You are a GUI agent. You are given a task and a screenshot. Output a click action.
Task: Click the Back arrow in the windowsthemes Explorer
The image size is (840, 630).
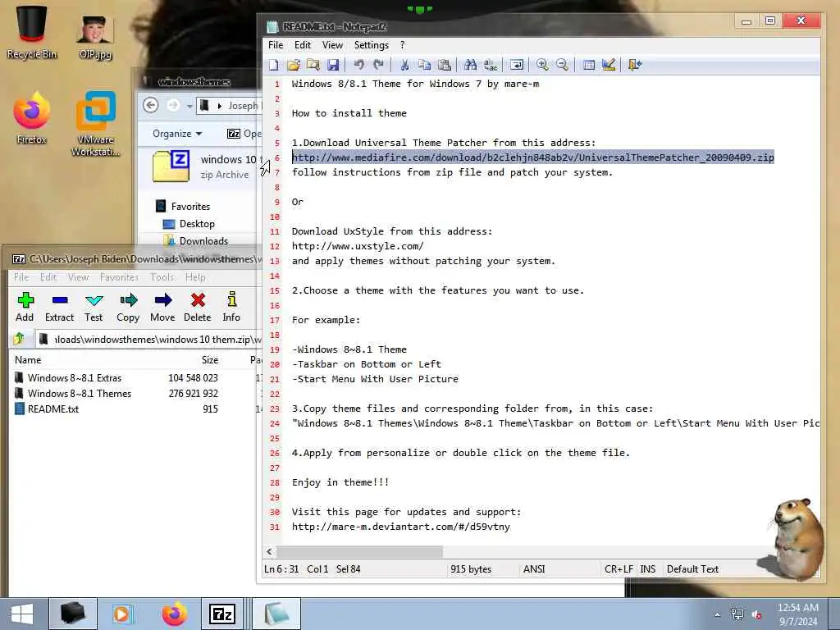151,105
